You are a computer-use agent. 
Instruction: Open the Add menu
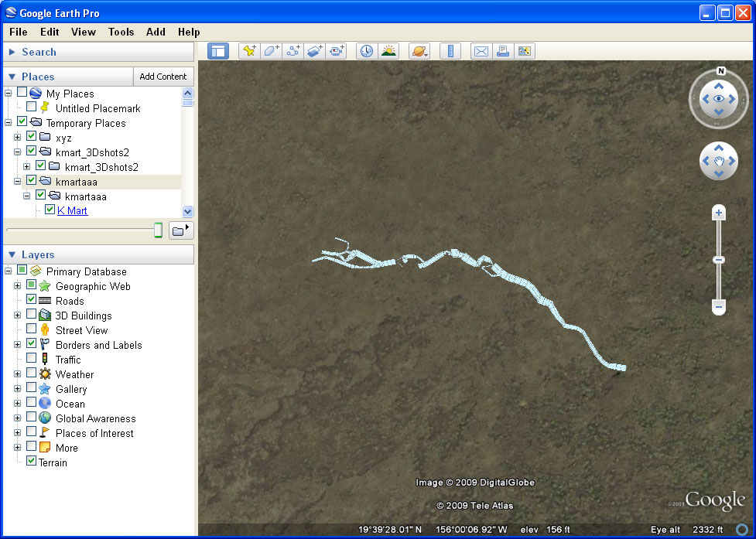(x=156, y=32)
